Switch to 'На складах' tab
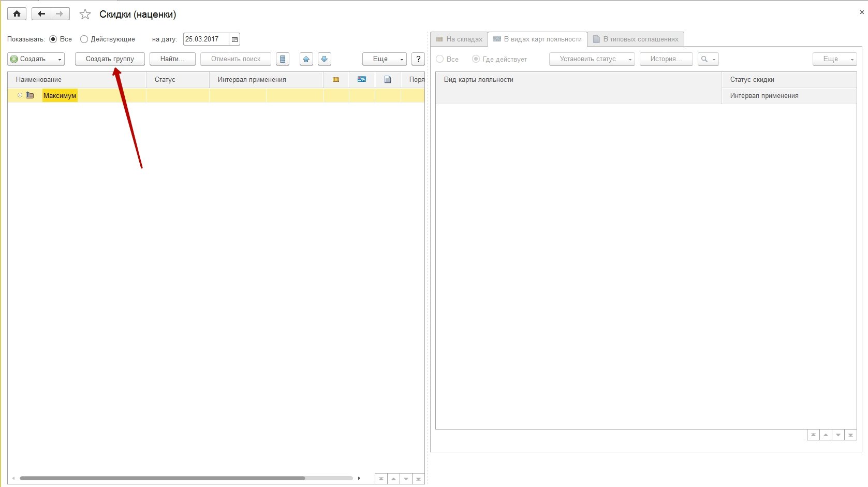Viewport: 868px width, 487px height. (459, 39)
